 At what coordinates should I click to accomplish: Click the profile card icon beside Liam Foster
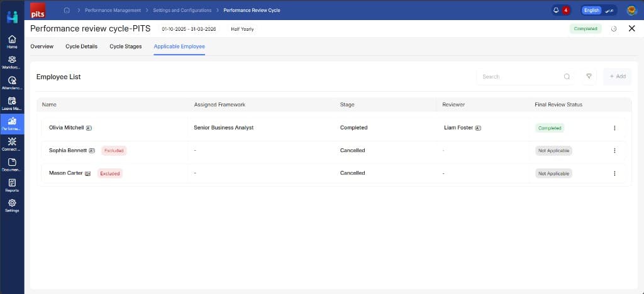click(478, 128)
